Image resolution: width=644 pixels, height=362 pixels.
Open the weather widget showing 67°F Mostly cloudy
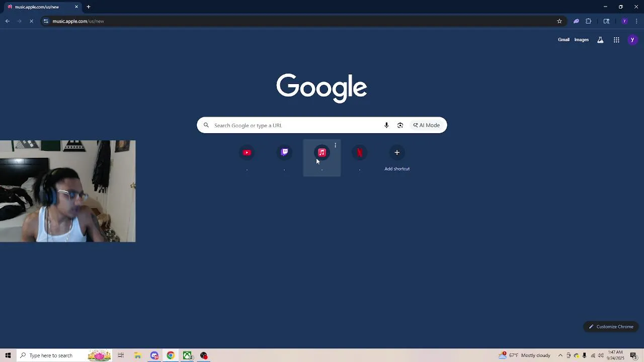pyautogui.click(x=525, y=355)
